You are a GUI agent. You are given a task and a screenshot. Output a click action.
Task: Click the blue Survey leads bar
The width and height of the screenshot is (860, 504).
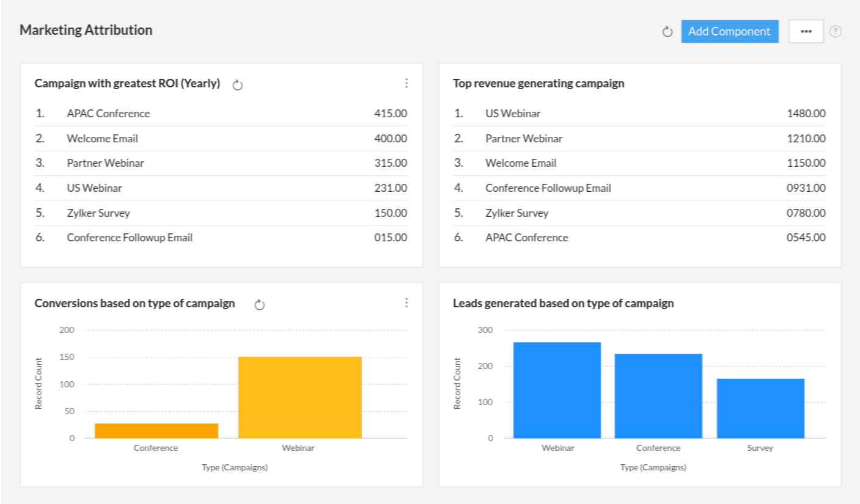(x=760, y=408)
